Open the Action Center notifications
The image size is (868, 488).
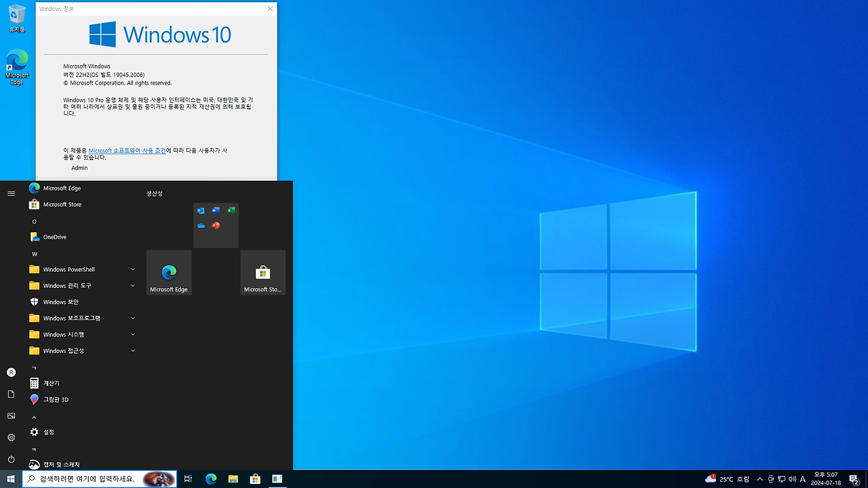854,479
